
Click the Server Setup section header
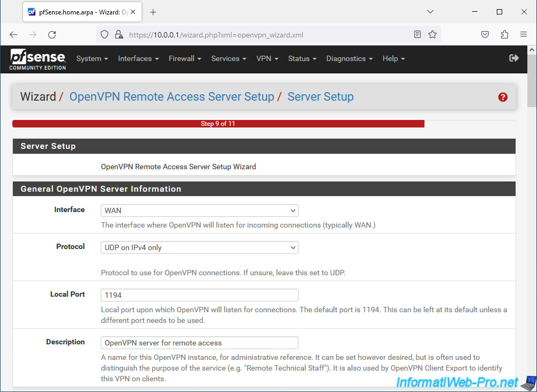pyautogui.click(x=264, y=146)
